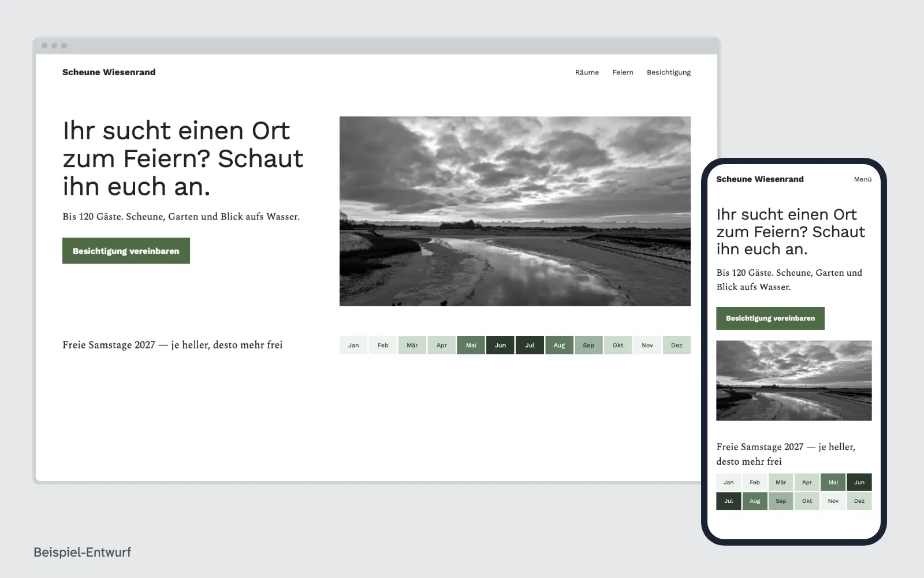Screen dimensions: 924x578
Task: Click the 'Beispiel-Entwurf' caption
Action: (x=82, y=552)
